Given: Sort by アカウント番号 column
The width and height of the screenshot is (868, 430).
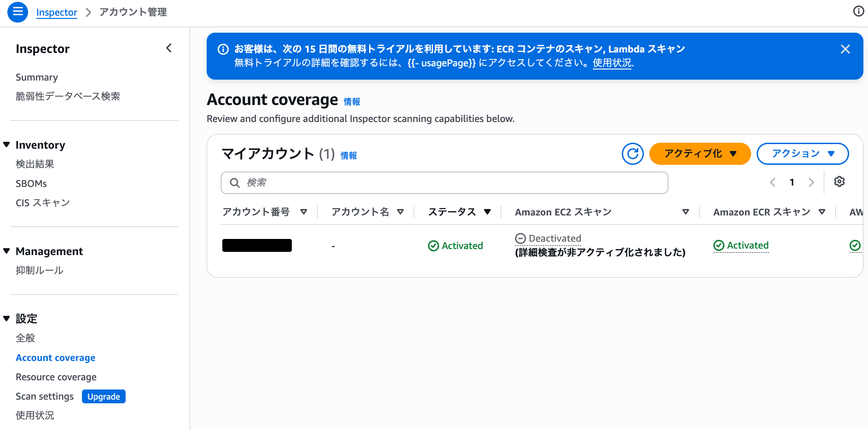Looking at the screenshot, I should coord(304,212).
